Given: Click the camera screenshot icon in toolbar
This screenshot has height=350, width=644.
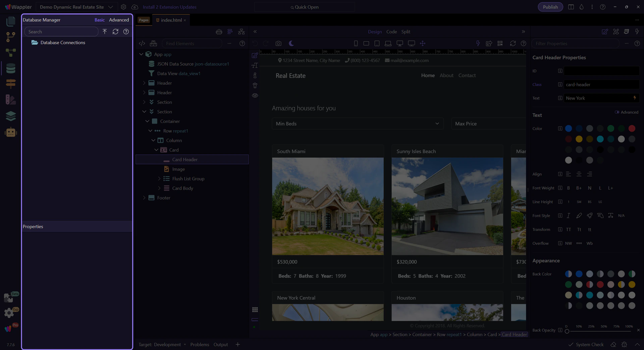Looking at the screenshot, I should (x=278, y=43).
